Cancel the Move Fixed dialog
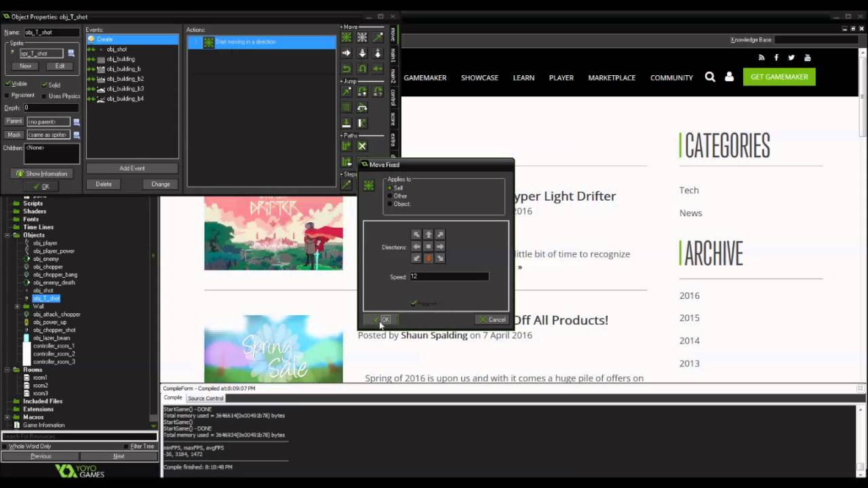868x488 pixels. (x=492, y=320)
